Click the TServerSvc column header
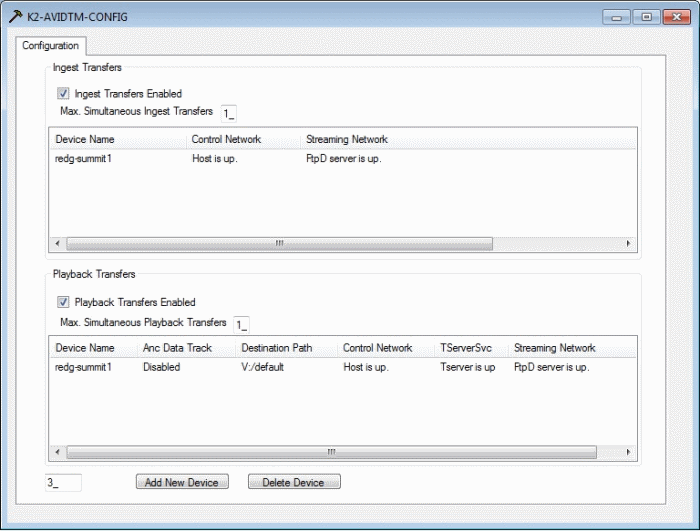 tap(468, 348)
